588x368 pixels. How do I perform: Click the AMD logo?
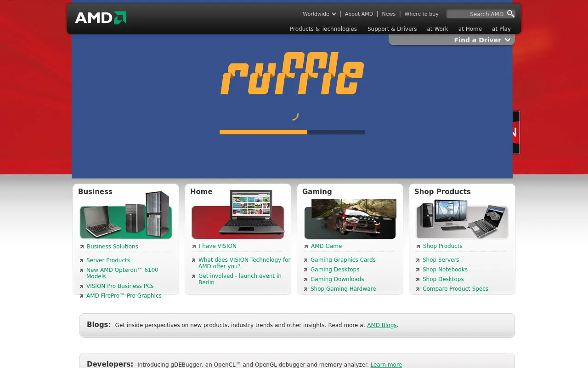click(x=101, y=17)
